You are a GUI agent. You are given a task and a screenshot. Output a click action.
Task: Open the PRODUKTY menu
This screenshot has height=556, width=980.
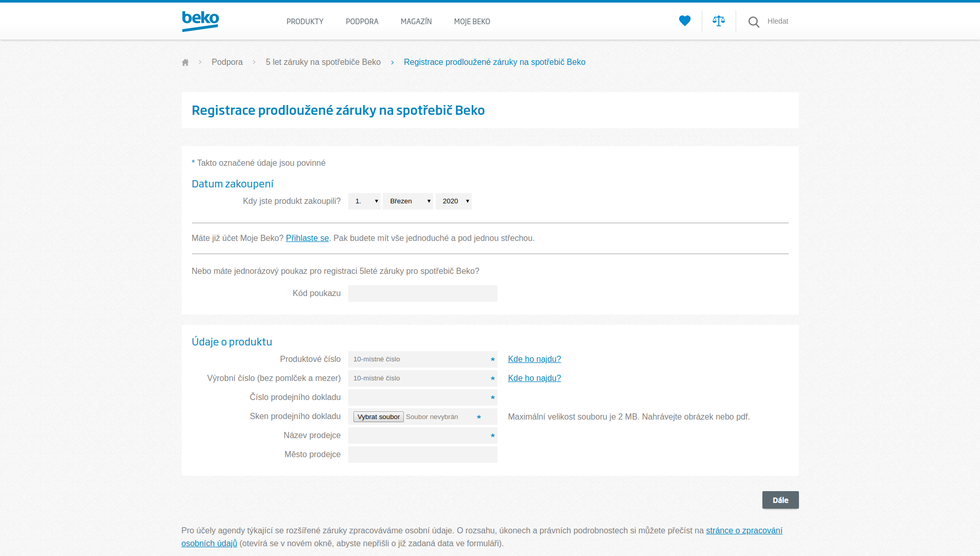pos(305,22)
